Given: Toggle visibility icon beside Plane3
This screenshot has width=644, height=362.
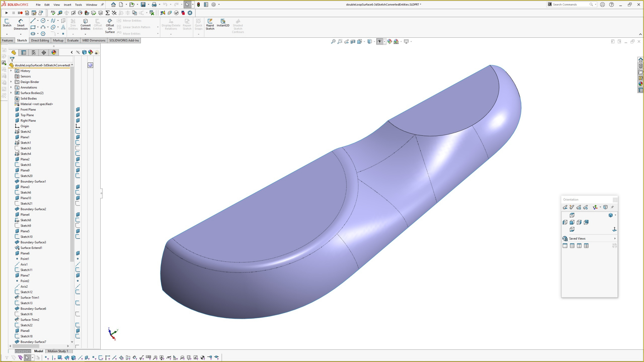Looking at the screenshot, I should tap(78, 187).
